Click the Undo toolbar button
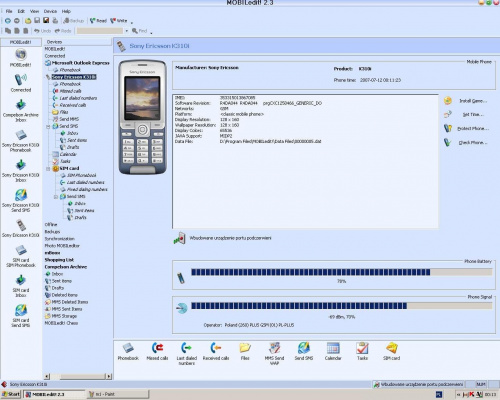The height and width of the screenshot is (400, 500). [42, 31]
